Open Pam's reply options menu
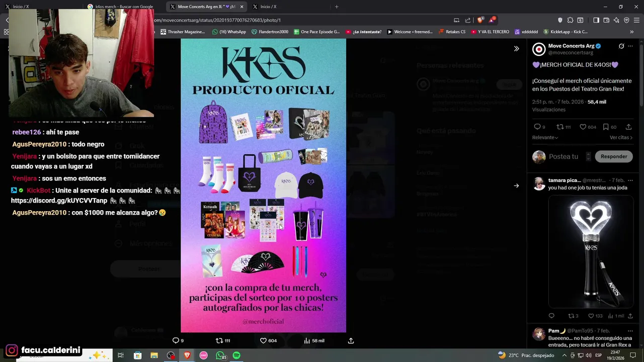 pos(630,331)
